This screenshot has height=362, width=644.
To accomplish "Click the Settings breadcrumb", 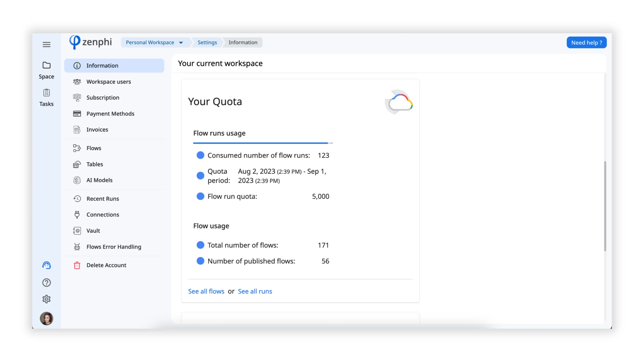I will tap(207, 42).
